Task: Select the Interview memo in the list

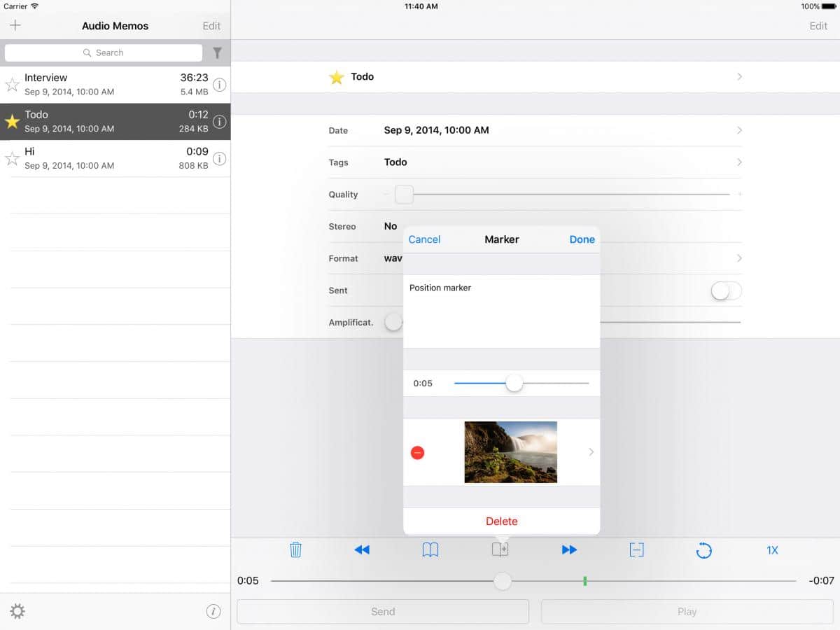Action: (x=105, y=85)
